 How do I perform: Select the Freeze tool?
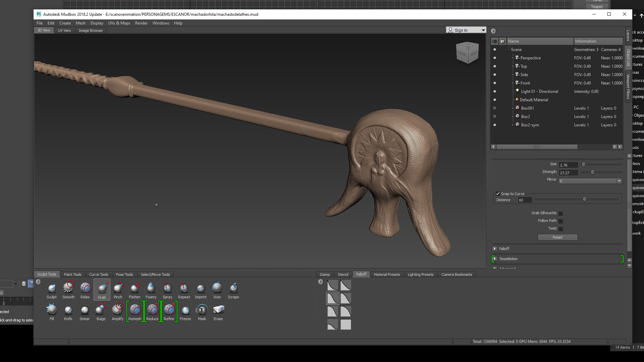coord(185,312)
